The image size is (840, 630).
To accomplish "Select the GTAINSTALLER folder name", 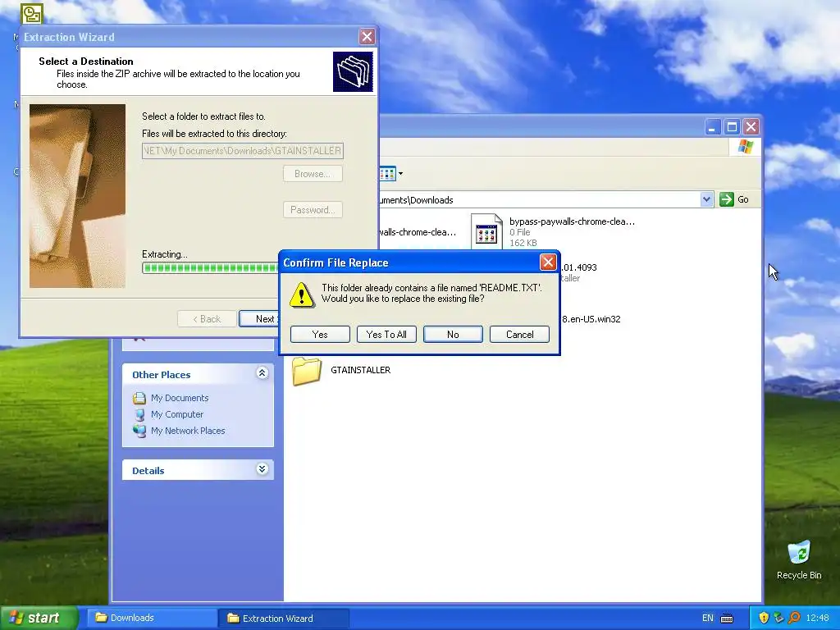I will coord(361,370).
